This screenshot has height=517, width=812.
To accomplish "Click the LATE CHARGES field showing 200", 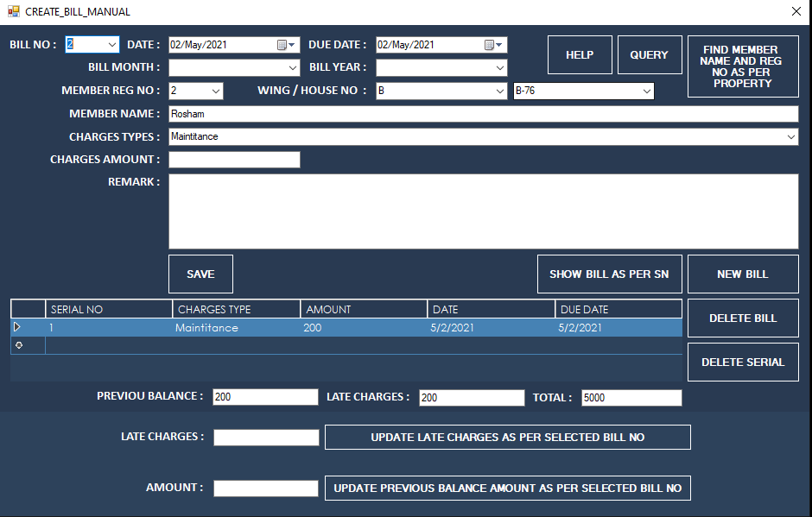I will (x=472, y=397).
